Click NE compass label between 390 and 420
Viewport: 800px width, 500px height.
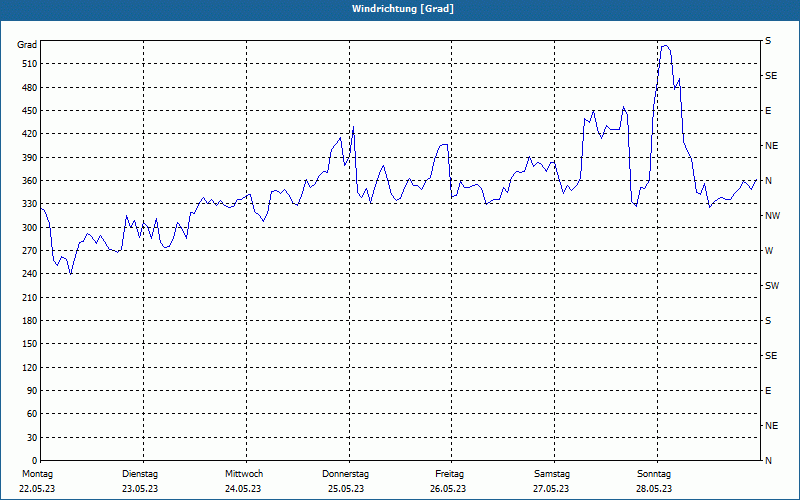click(x=771, y=146)
